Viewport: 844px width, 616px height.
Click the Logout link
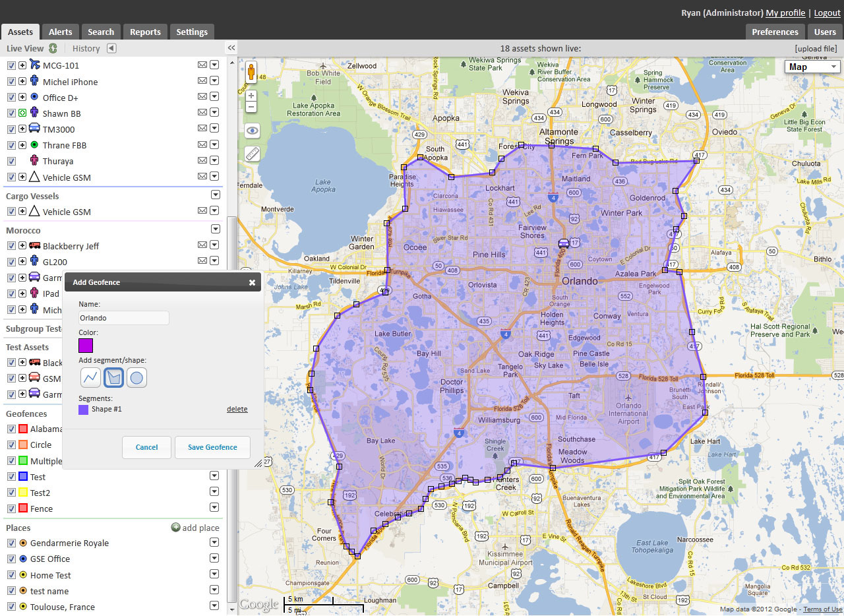(x=828, y=13)
